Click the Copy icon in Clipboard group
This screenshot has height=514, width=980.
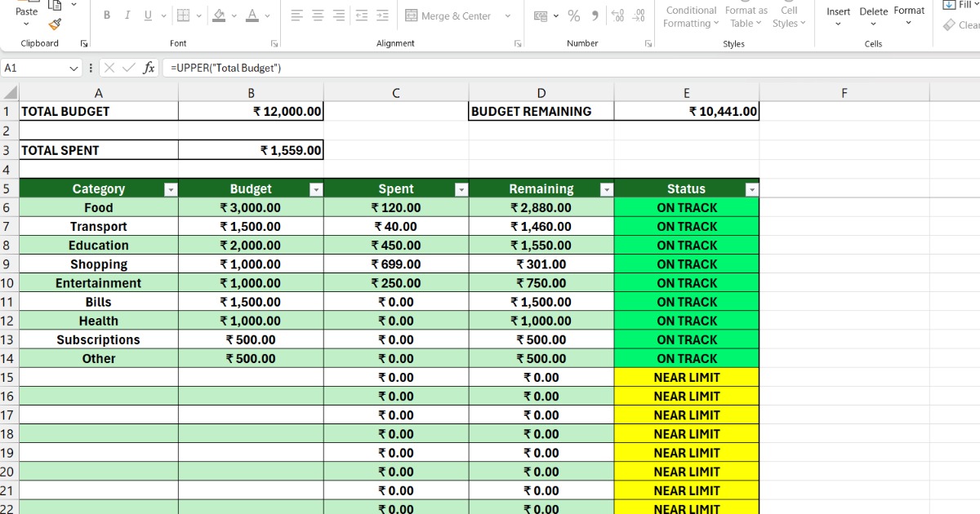point(56,5)
